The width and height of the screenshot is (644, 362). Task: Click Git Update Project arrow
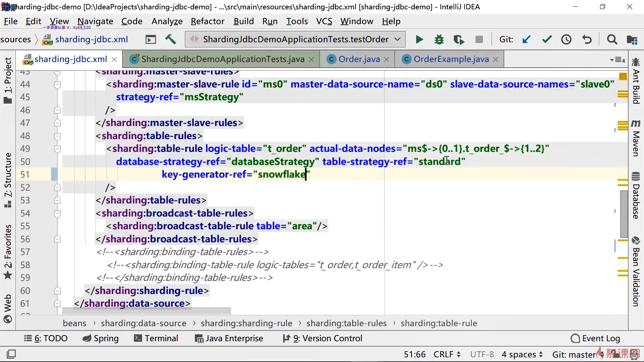[527, 40]
